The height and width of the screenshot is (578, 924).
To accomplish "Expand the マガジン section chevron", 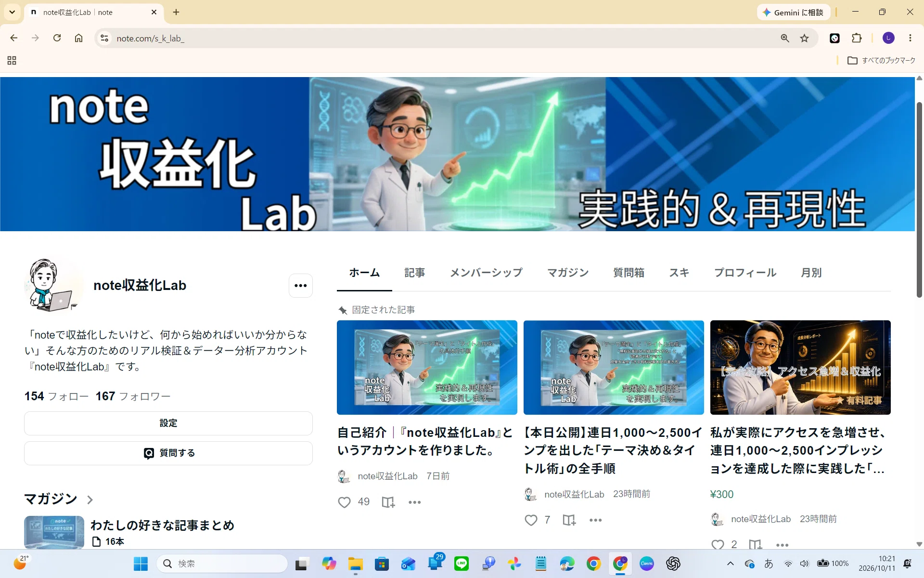I will click(90, 499).
